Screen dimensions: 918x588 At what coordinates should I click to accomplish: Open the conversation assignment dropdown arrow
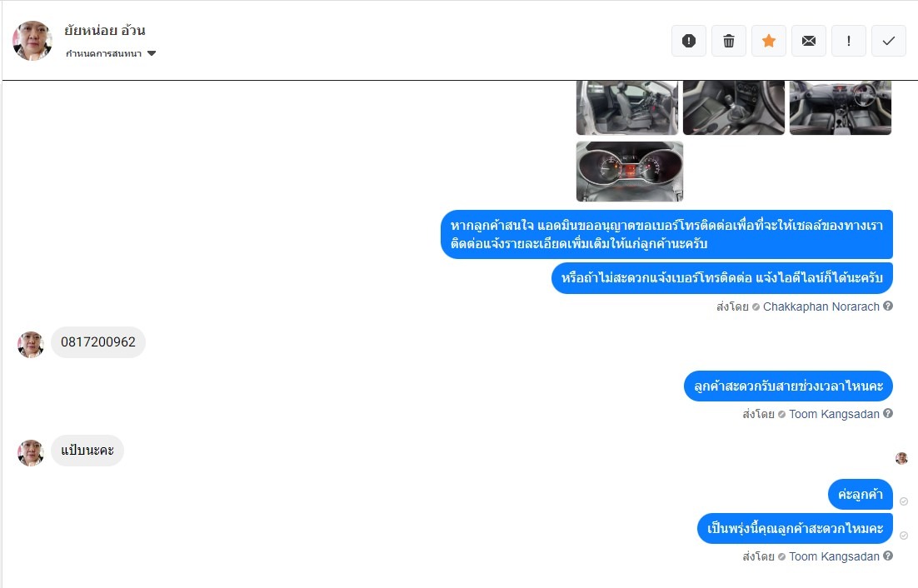coord(152,53)
